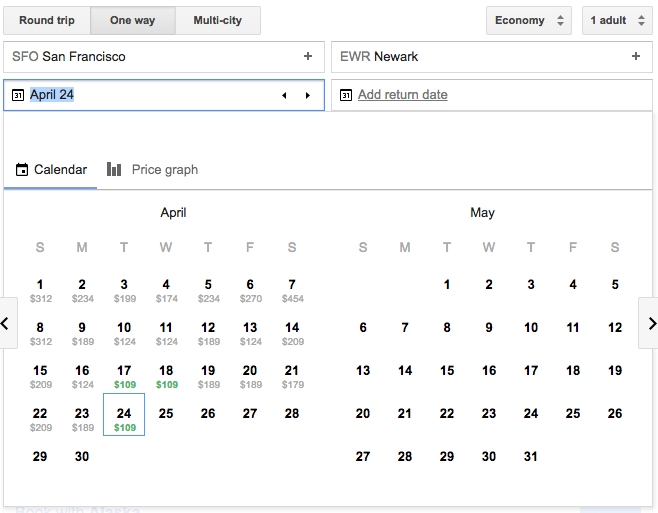The image size is (658, 513).
Task: Choose April 18 priced at $109
Action: (x=166, y=376)
